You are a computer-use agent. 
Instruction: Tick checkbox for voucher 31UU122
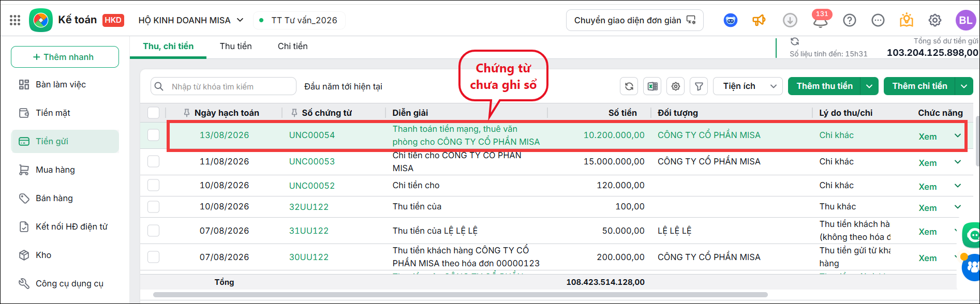click(153, 231)
